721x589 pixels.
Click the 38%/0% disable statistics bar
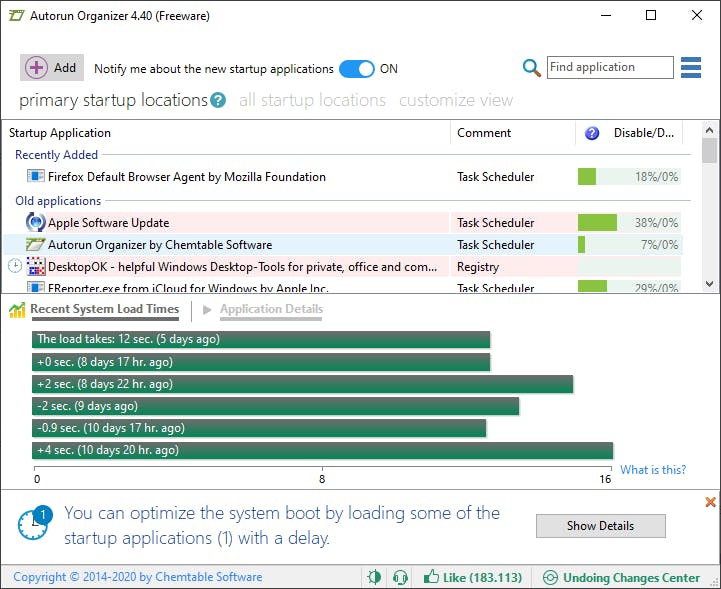tap(629, 223)
